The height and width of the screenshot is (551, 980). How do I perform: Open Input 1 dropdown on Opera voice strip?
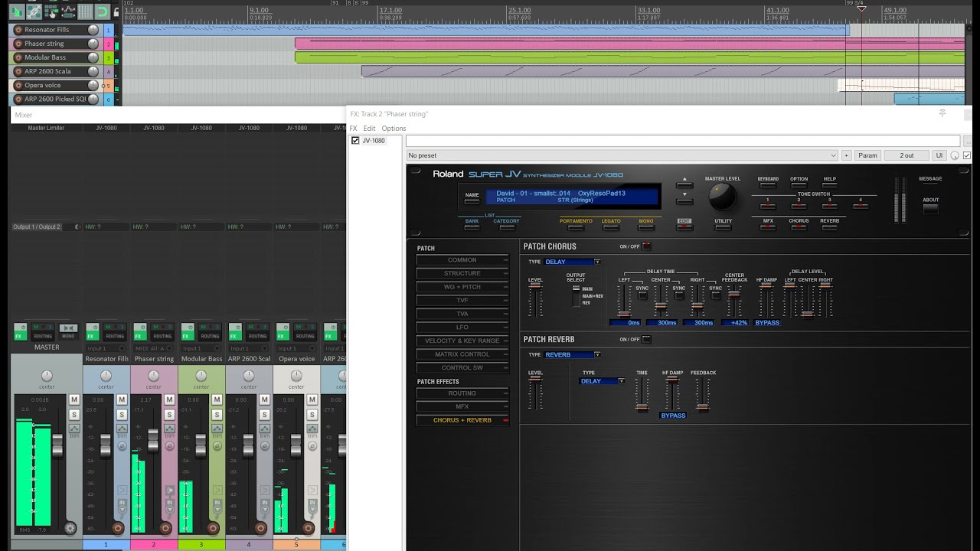coord(296,348)
